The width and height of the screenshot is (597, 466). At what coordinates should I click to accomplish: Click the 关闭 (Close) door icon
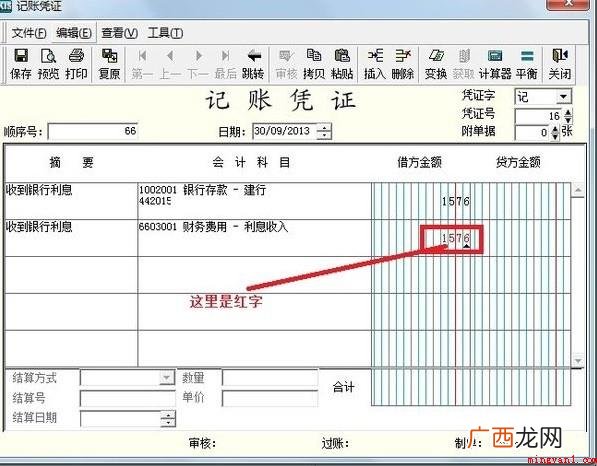560,64
